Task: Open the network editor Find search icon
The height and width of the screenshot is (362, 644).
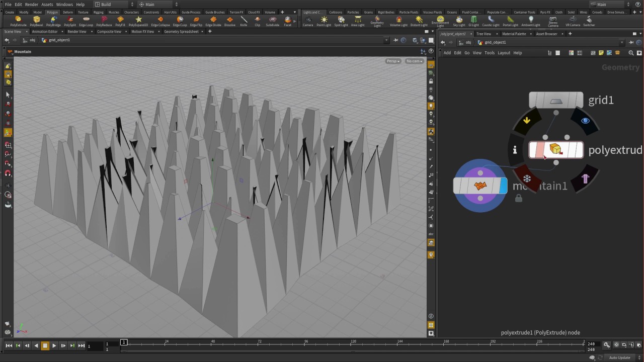Action: click(x=631, y=53)
